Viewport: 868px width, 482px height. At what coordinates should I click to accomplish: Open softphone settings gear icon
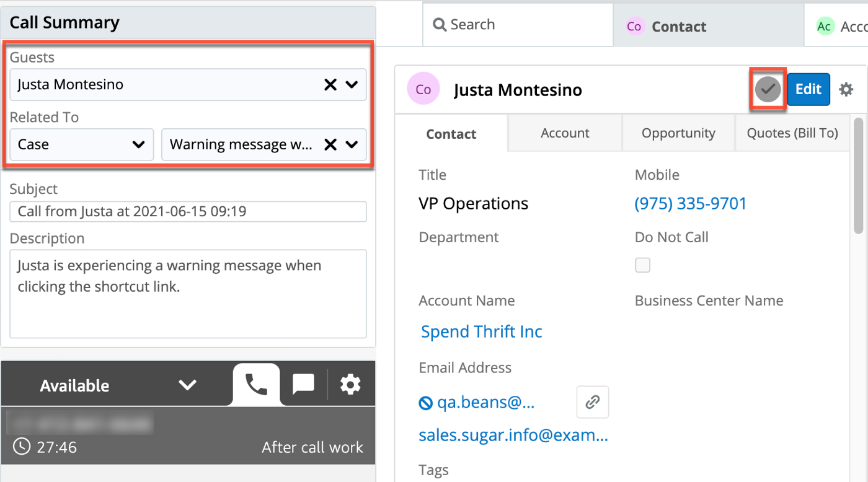click(x=350, y=385)
